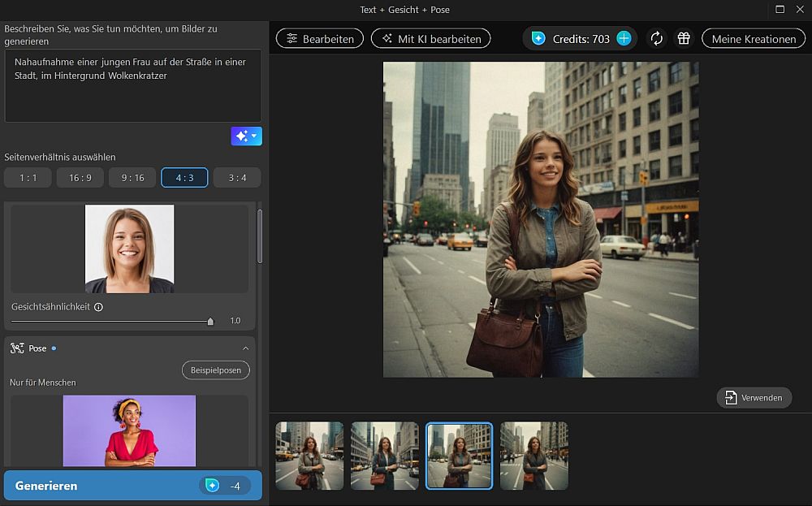Viewport: 812px width, 506px height.
Task: Click the 1.0 similarity value
Action: 235,321
